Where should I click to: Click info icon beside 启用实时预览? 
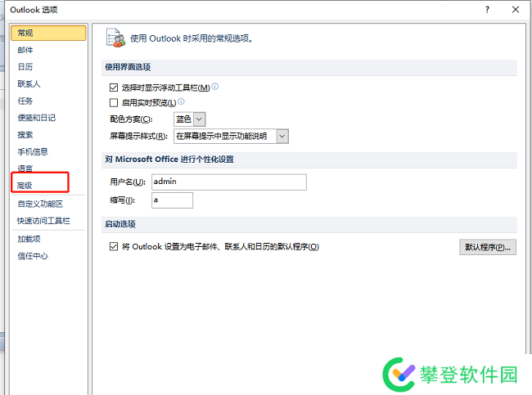point(181,102)
